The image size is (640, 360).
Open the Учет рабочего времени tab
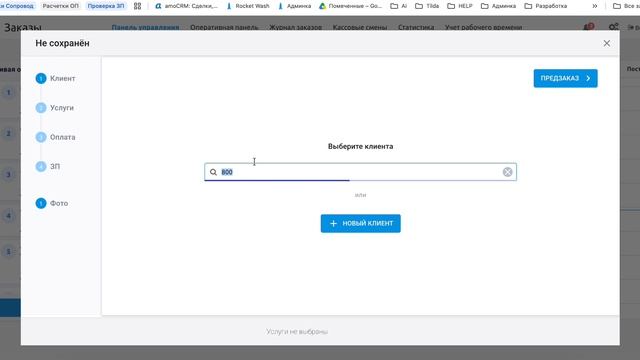[483, 27]
